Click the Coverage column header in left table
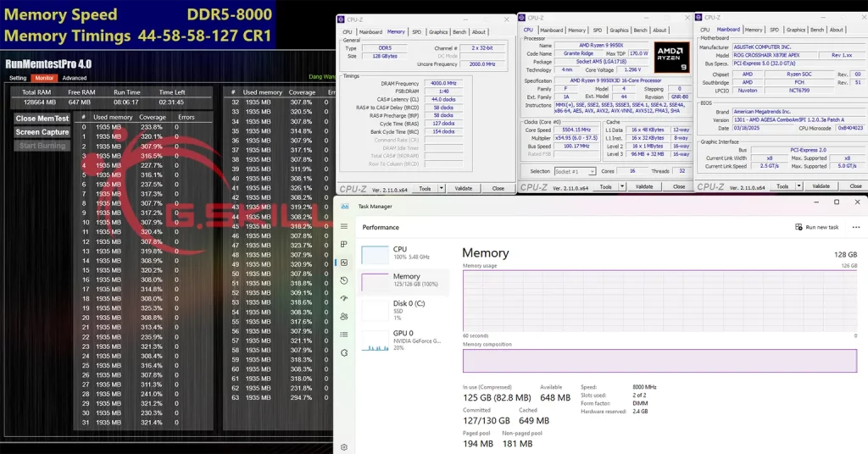 coord(153,117)
